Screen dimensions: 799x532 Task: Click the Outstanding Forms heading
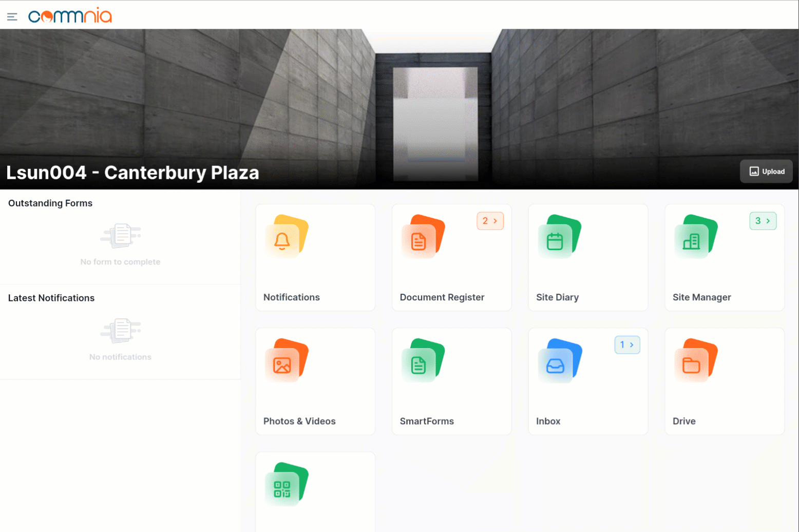point(50,203)
